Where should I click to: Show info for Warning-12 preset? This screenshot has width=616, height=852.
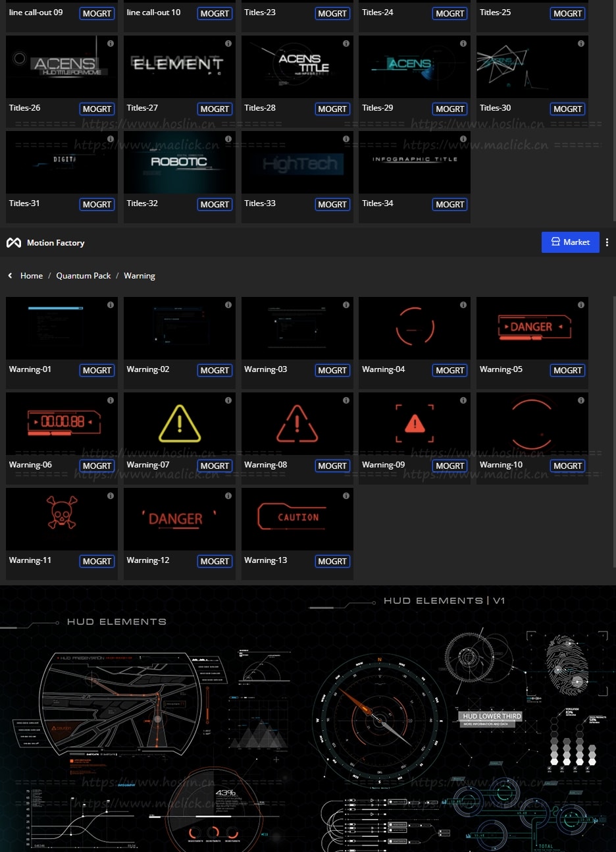tap(228, 496)
